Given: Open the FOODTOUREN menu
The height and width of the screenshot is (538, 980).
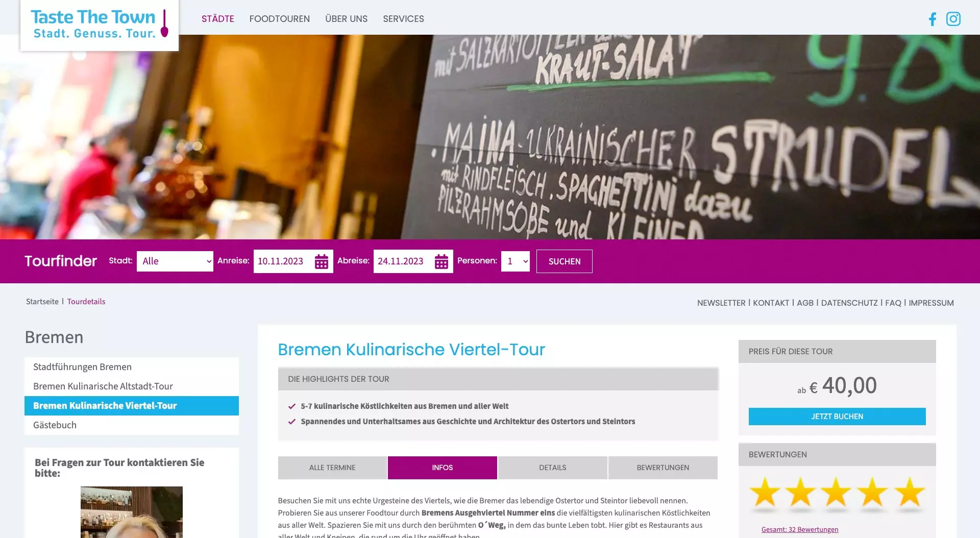Looking at the screenshot, I should (x=280, y=19).
